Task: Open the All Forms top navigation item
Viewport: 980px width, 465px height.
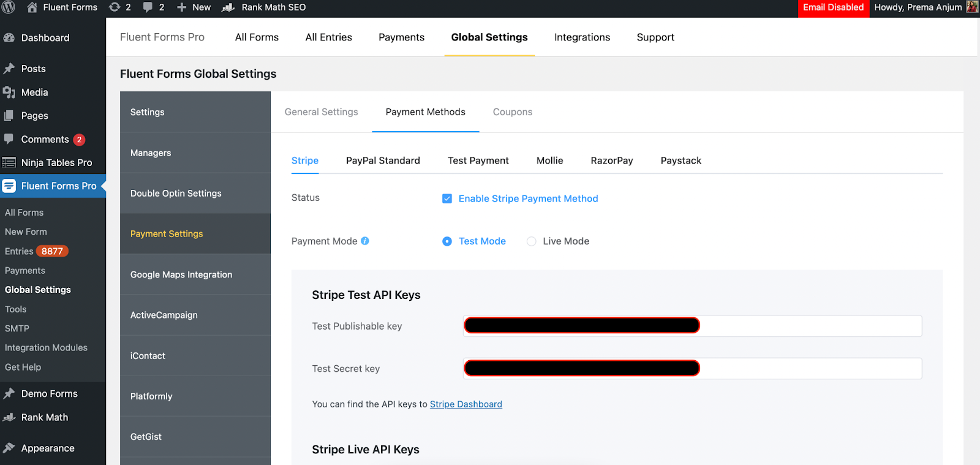Action: click(257, 37)
